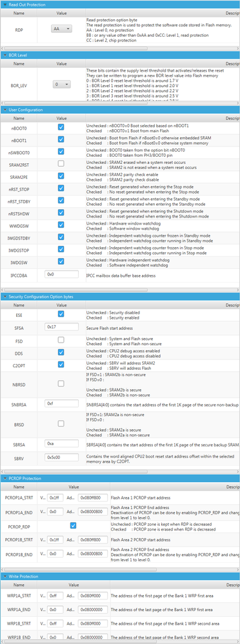Edit the SBRSA value field
The width and height of the screenshot is (240, 644).
click(61, 443)
